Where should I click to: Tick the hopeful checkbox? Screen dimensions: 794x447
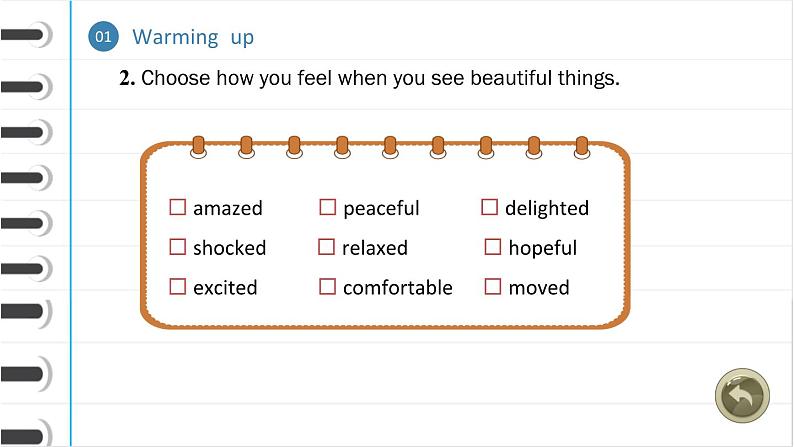coord(493,247)
